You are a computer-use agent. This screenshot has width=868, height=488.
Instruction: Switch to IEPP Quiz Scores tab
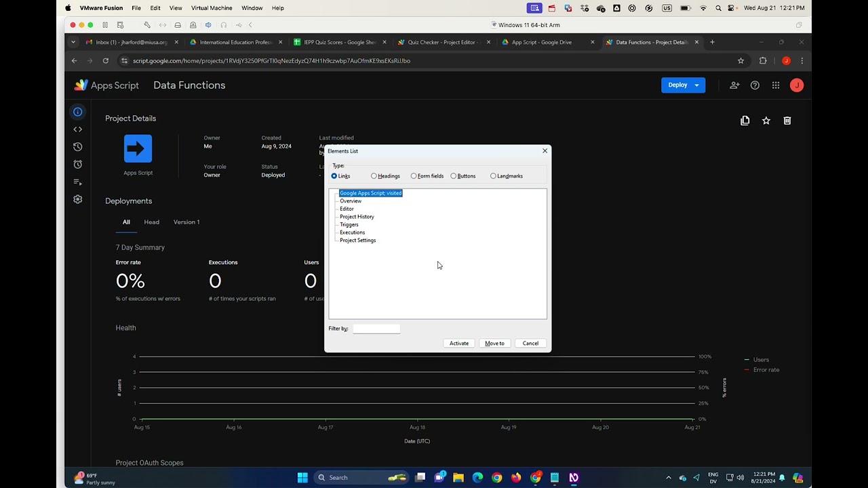click(340, 42)
